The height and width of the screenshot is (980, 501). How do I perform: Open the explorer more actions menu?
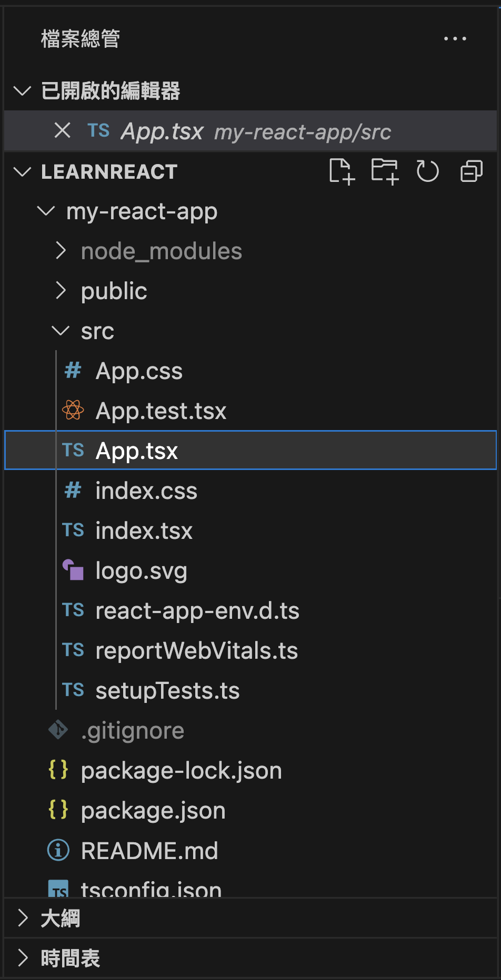pos(455,39)
